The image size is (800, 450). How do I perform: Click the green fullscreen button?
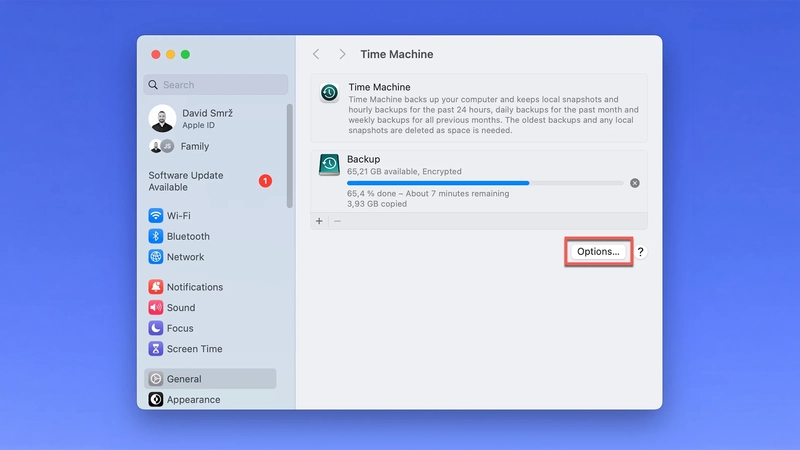185,55
